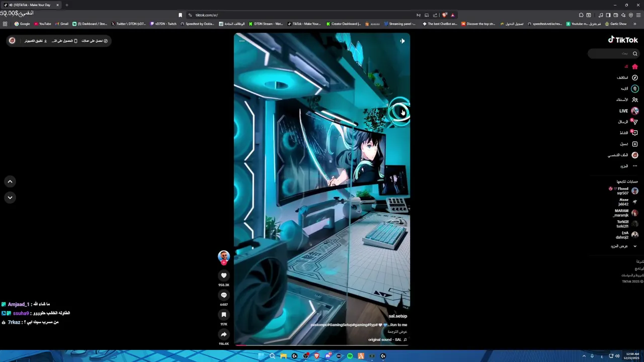Click get coins button in top-left pill

click(x=95, y=41)
